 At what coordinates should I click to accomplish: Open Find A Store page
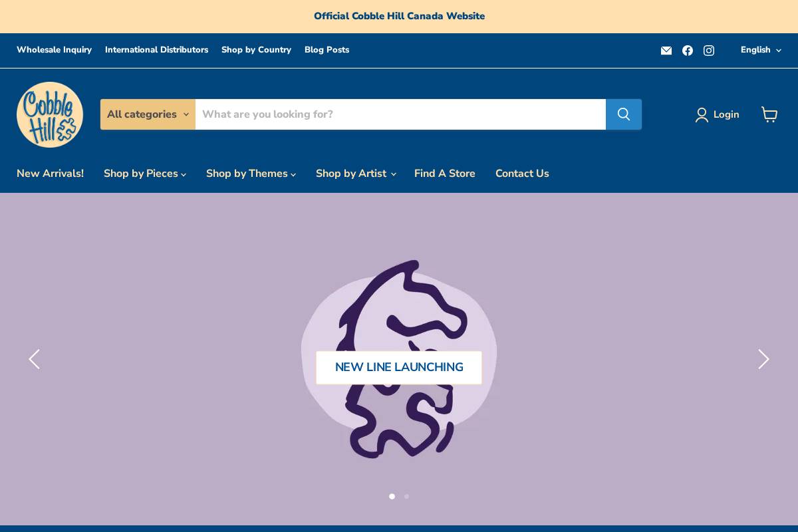coord(445,174)
